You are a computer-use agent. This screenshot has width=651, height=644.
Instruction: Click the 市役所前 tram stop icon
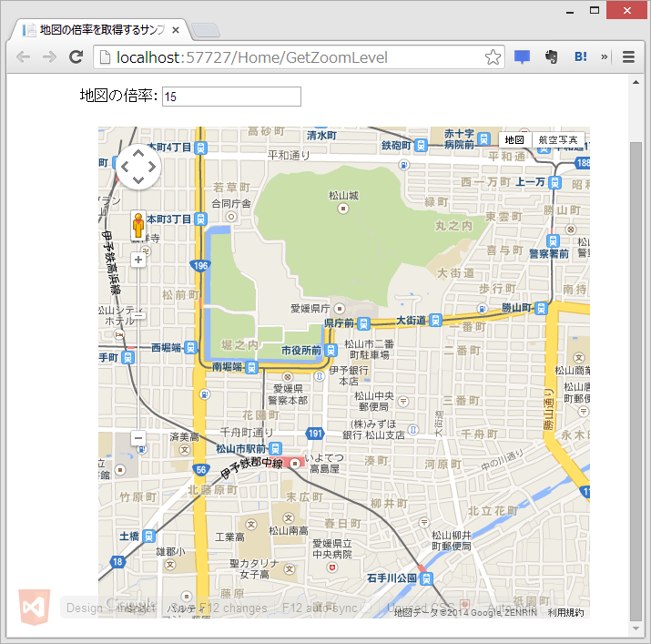coord(331,351)
